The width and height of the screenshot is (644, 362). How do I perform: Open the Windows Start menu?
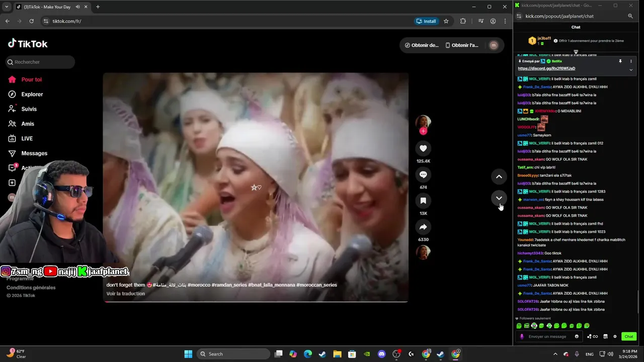[188, 354]
